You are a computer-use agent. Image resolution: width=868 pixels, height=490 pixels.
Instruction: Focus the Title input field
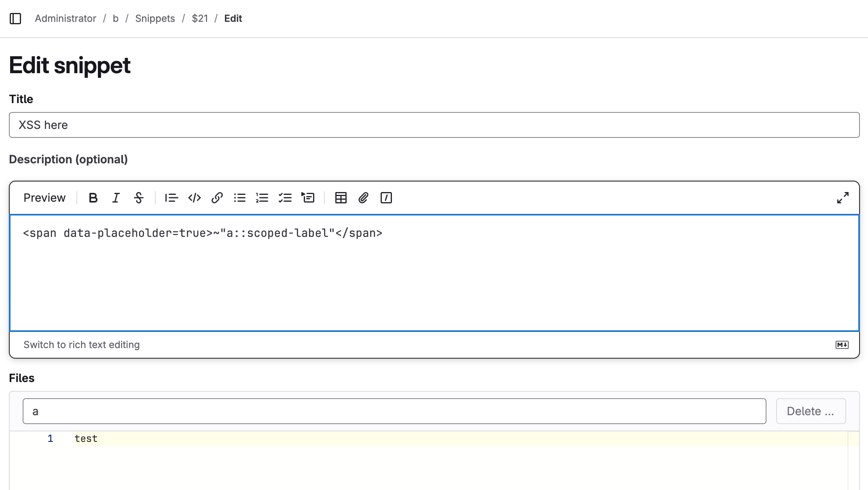434,125
